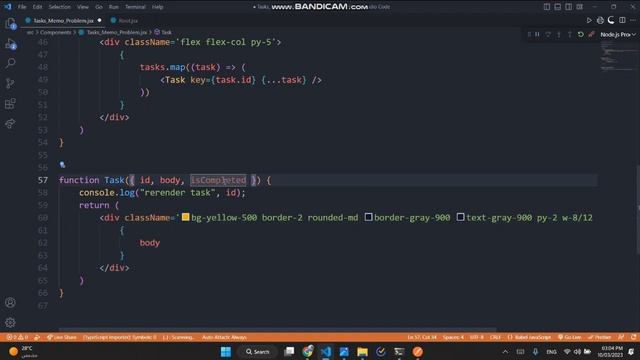Open Chrome from the taskbar
Screen dimensions: 640x360
tap(307, 351)
